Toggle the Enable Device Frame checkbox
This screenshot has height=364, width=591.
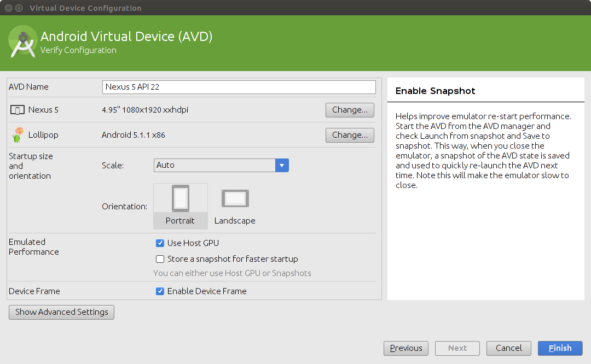click(x=160, y=291)
